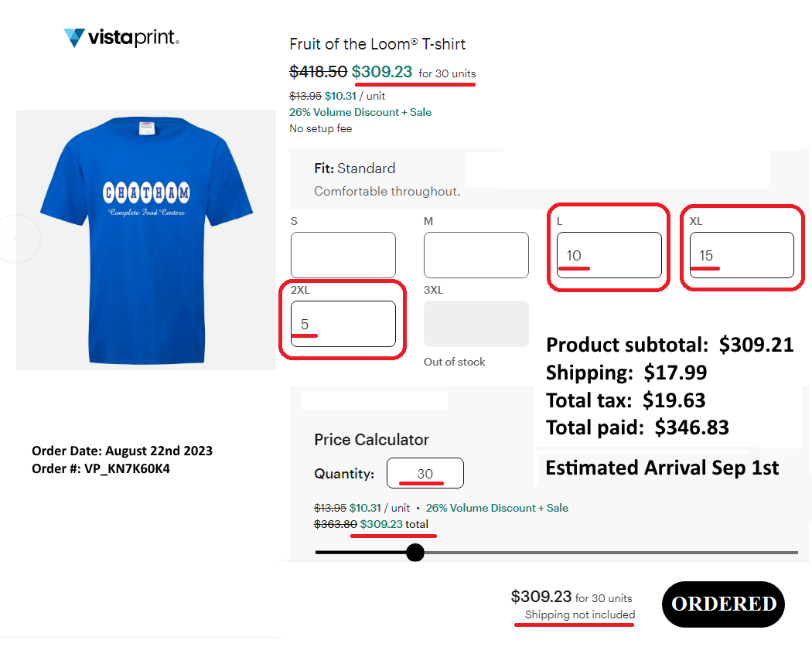This screenshot has height=657, width=812.
Task: Click the 26% Volume Discount + Sale text
Action: pos(360,112)
